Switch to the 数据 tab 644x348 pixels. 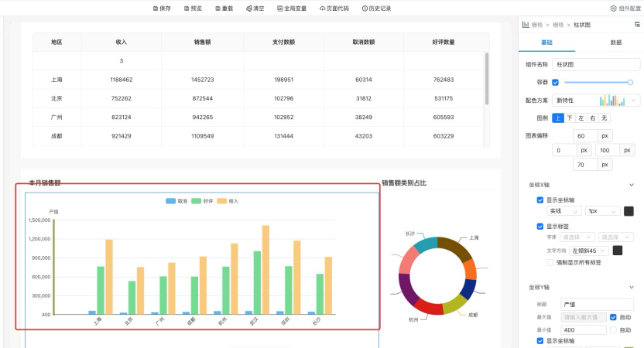(615, 43)
